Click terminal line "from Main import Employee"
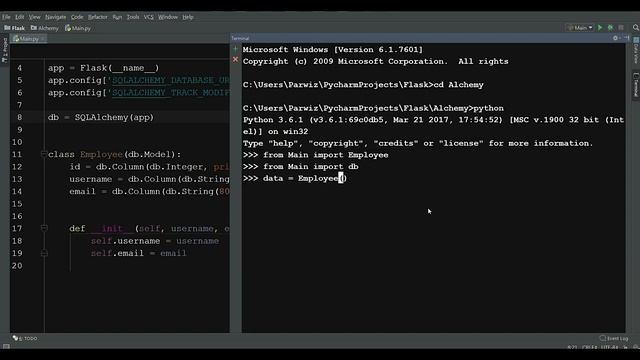The image size is (640, 360). click(316, 155)
